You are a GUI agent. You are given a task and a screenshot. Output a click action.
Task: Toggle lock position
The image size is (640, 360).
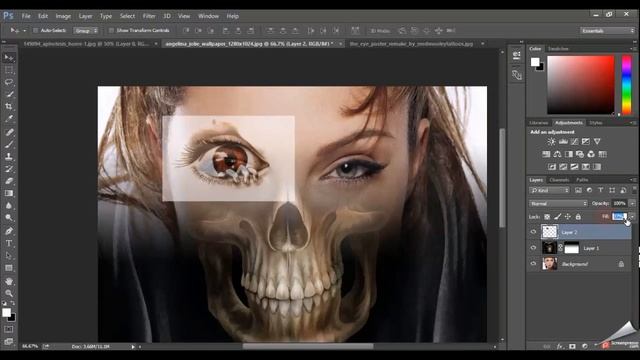click(567, 217)
